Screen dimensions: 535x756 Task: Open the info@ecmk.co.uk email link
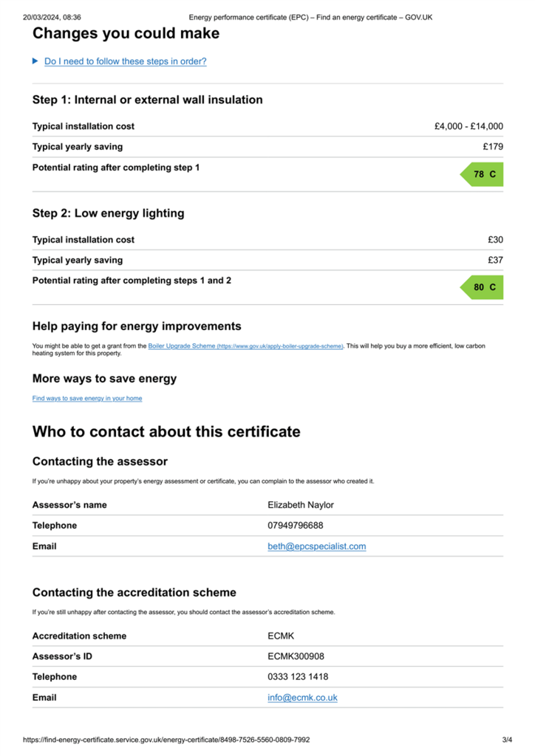tap(302, 698)
